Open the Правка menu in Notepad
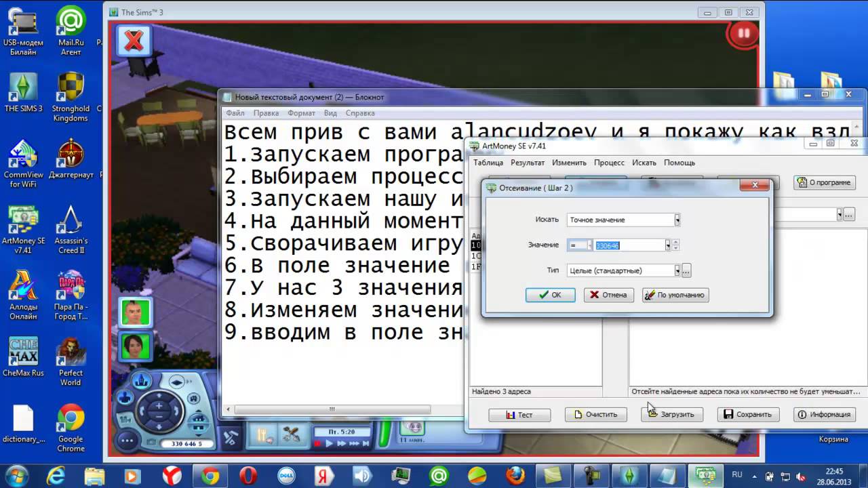 [x=267, y=113]
